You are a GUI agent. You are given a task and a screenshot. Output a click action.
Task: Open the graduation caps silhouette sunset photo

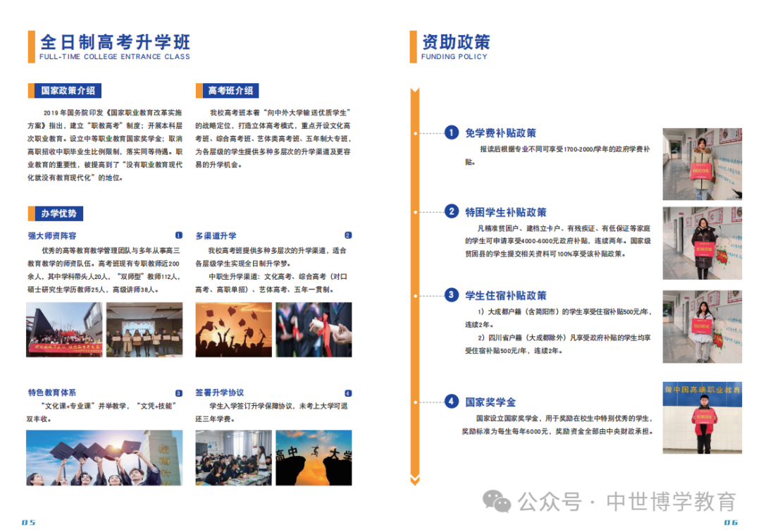[233, 330]
